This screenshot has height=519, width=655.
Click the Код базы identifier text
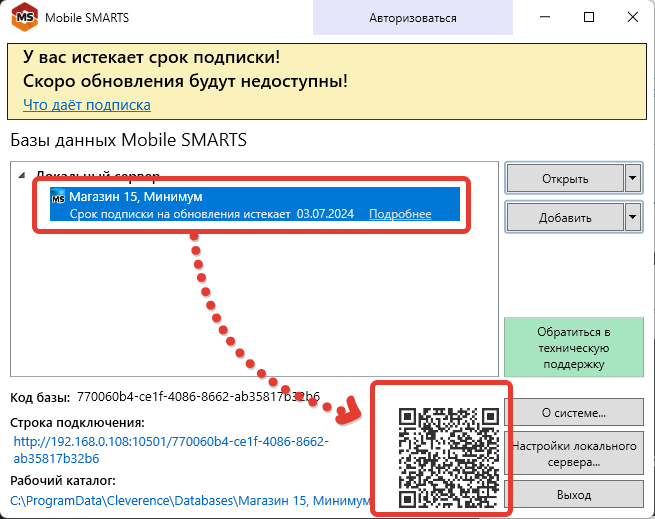pyautogui.click(x=198, y=397)
